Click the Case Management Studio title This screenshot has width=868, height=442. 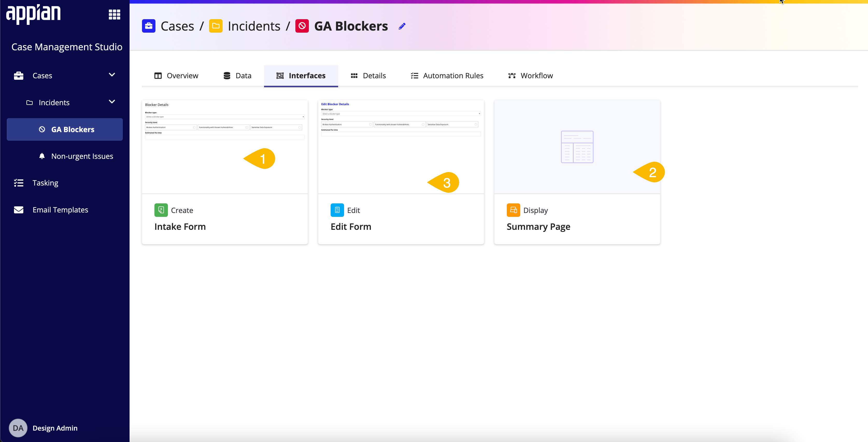(67, 47)
